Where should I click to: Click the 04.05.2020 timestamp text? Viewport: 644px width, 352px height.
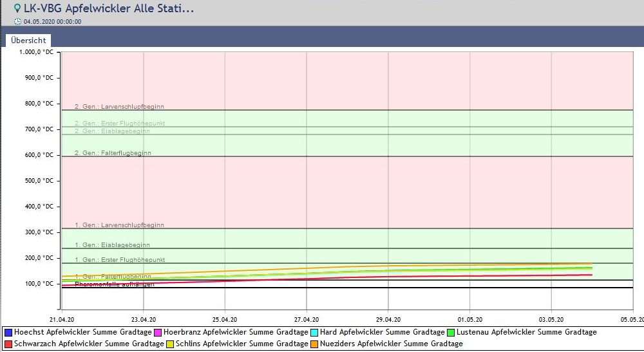point(52,21)
